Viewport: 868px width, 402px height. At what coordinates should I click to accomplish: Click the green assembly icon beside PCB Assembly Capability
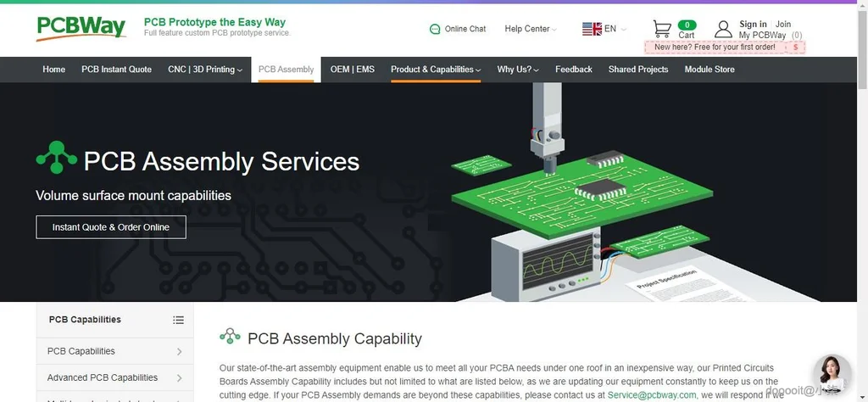pos(230,336)
